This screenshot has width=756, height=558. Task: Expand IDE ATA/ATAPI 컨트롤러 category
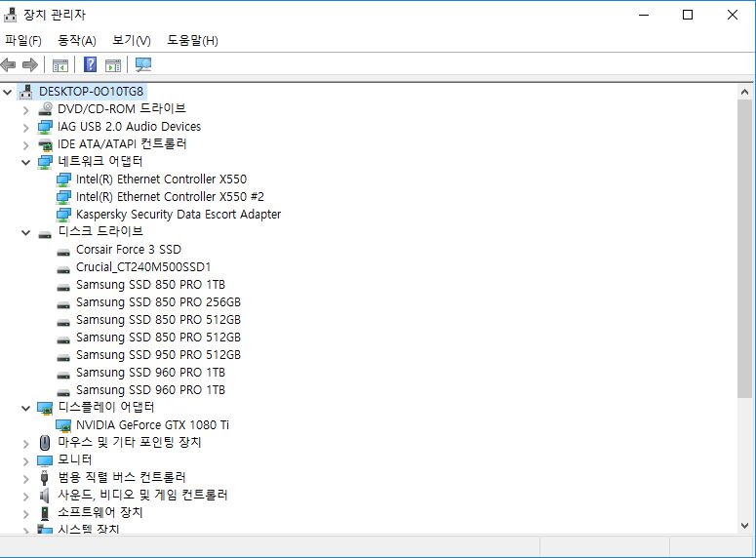click(26, 144)
